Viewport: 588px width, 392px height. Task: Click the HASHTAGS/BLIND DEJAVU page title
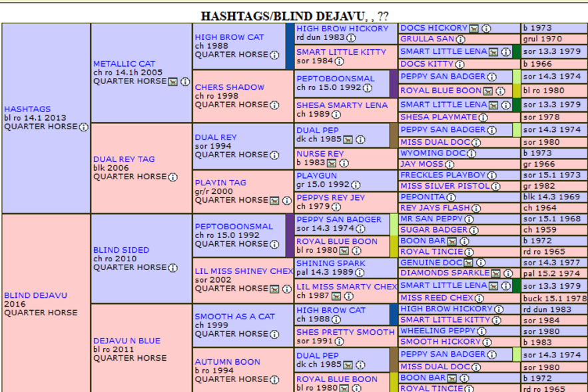click(294, 16)
